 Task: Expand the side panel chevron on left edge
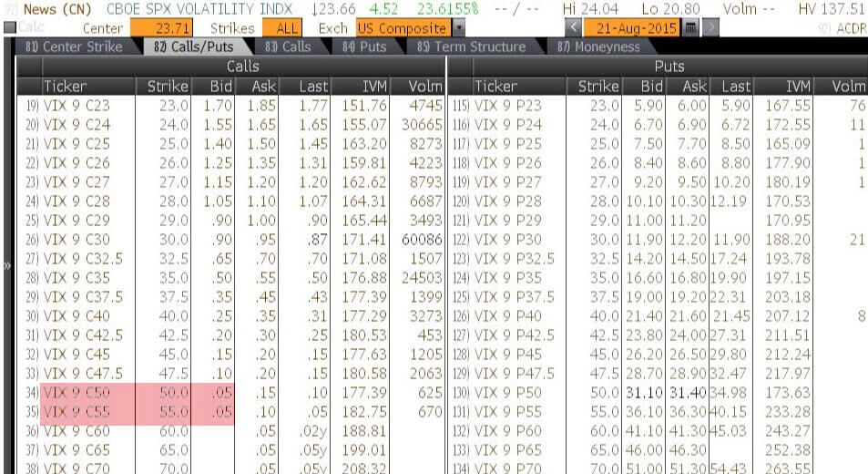click(7, 267)
